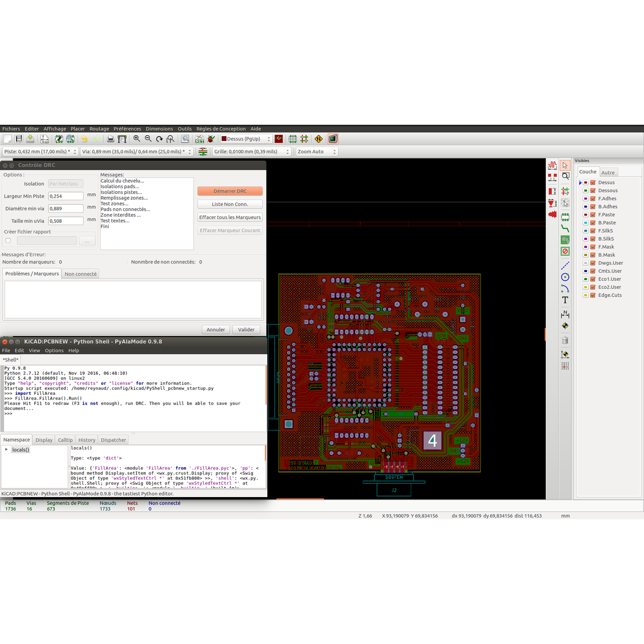Click the Taille min uVia input field
The width and height of the screenshot is (644, 644).
66,221
